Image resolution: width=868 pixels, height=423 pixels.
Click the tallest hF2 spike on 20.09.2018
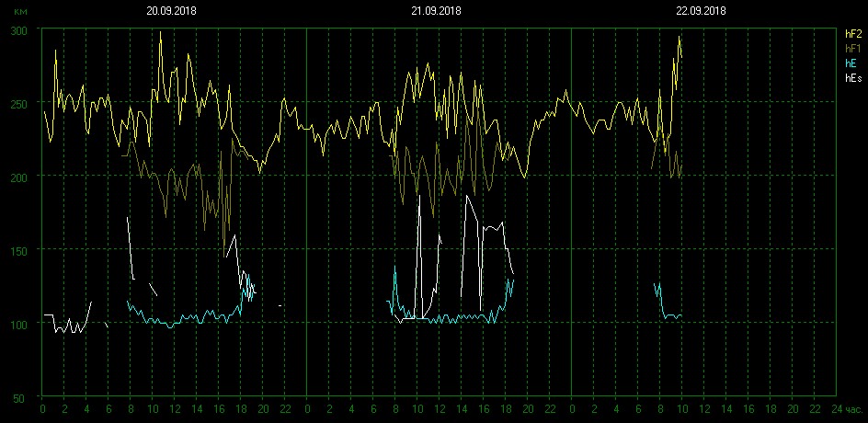pos(161,32)
